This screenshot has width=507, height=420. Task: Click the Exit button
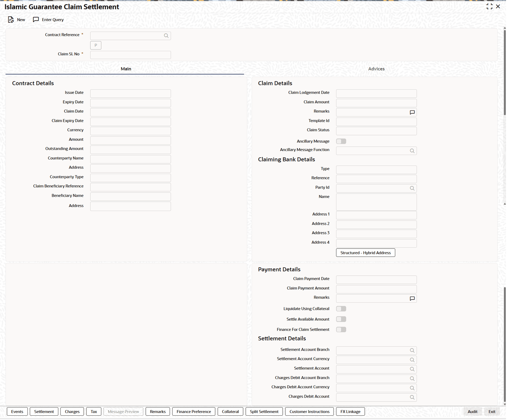[x=492, y=412]
